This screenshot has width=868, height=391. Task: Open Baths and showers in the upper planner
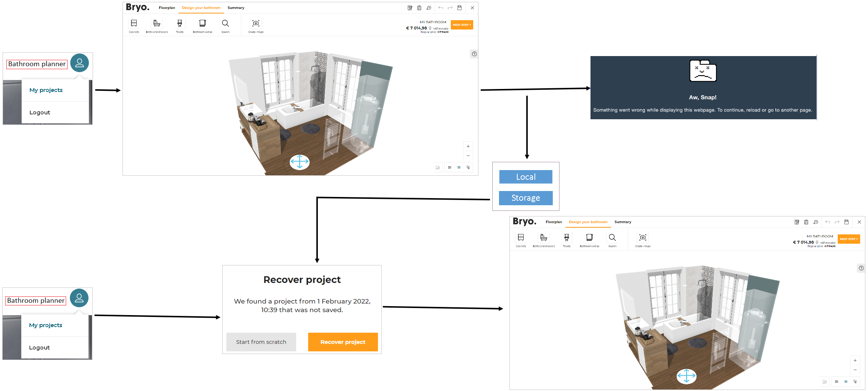pos(157,24)
